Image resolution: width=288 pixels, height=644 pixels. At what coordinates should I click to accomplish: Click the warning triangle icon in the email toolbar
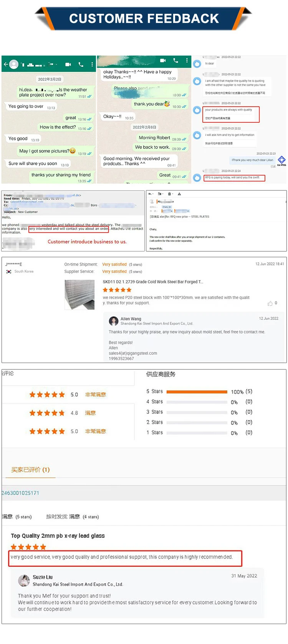179,194
